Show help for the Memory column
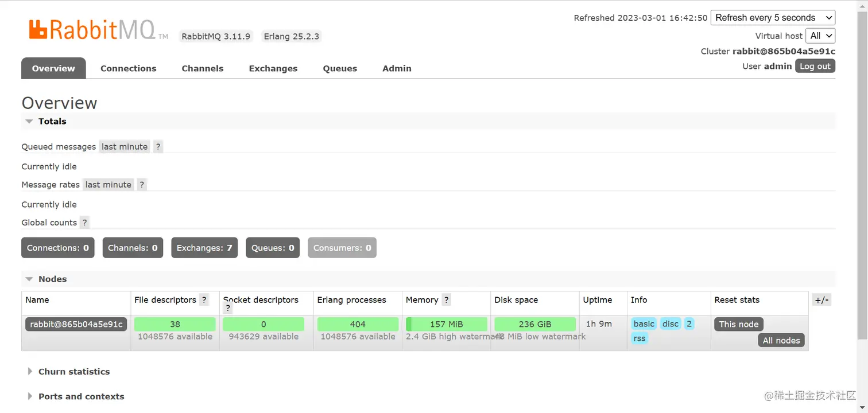868x413 pixels. click(x=446, y=300)
